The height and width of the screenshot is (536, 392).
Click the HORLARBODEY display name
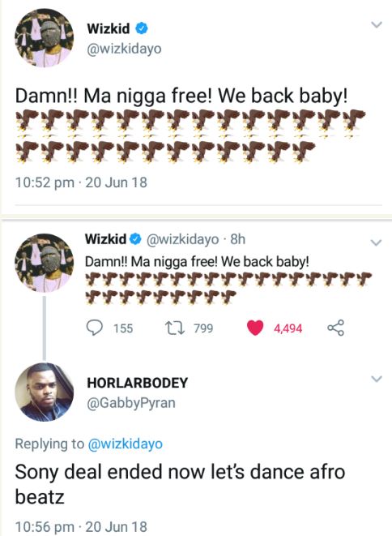tap(137, 383)
